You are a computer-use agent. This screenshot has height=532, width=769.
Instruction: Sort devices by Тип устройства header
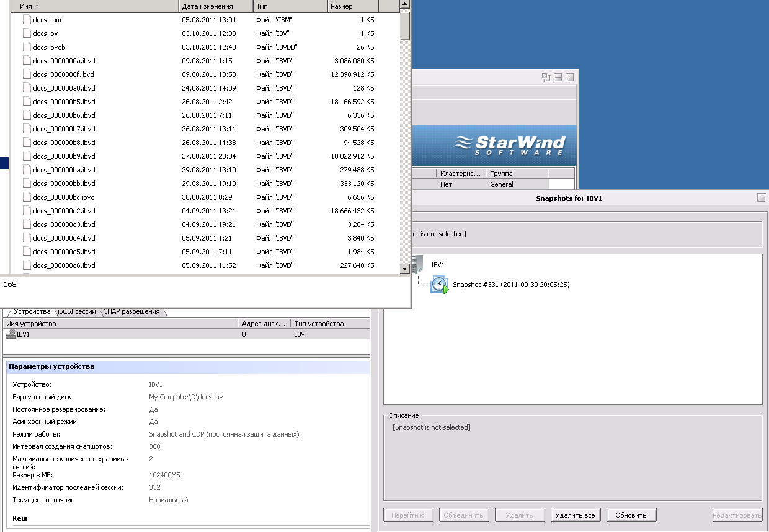pyautogui.click(x=331, y=324)
